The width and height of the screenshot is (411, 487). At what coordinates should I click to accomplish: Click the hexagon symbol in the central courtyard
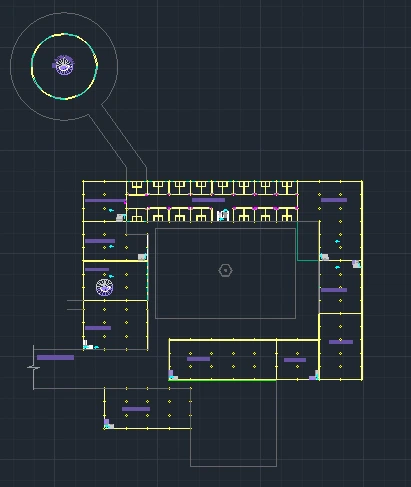225,270
